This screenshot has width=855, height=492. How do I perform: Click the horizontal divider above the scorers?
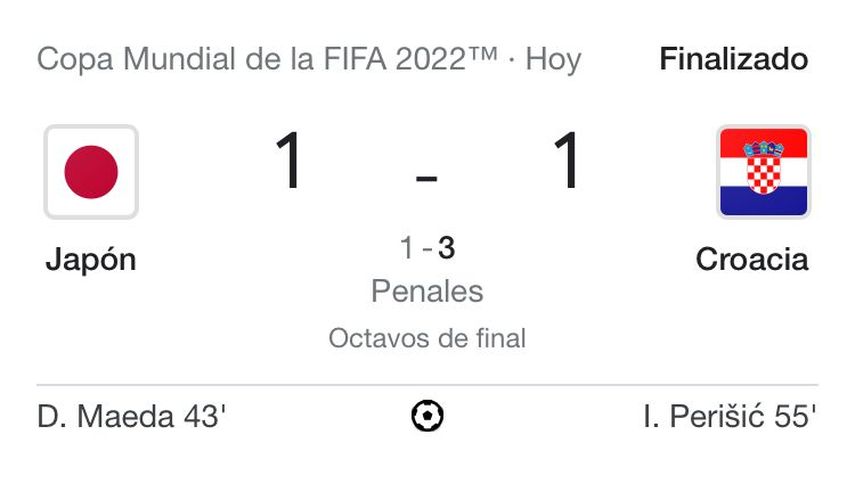point(427,385)
